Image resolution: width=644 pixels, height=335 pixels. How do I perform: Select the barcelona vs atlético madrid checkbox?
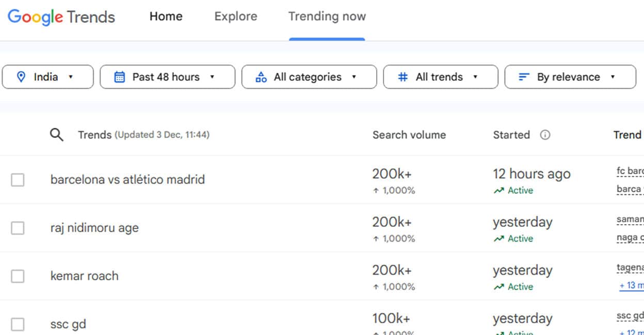click(x=18, y=180)
